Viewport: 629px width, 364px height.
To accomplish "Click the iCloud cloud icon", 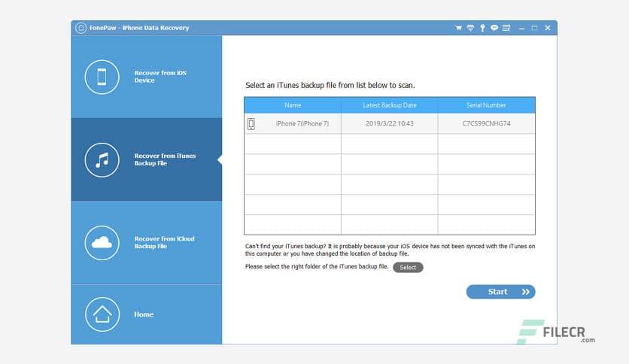I will click(102, 242).
